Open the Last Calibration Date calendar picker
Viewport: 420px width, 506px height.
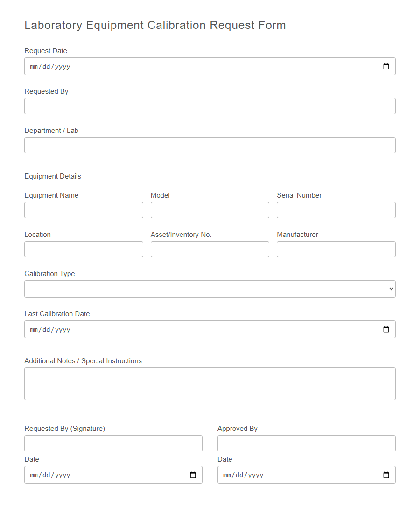pyautogui.click(x=386, y=329)
